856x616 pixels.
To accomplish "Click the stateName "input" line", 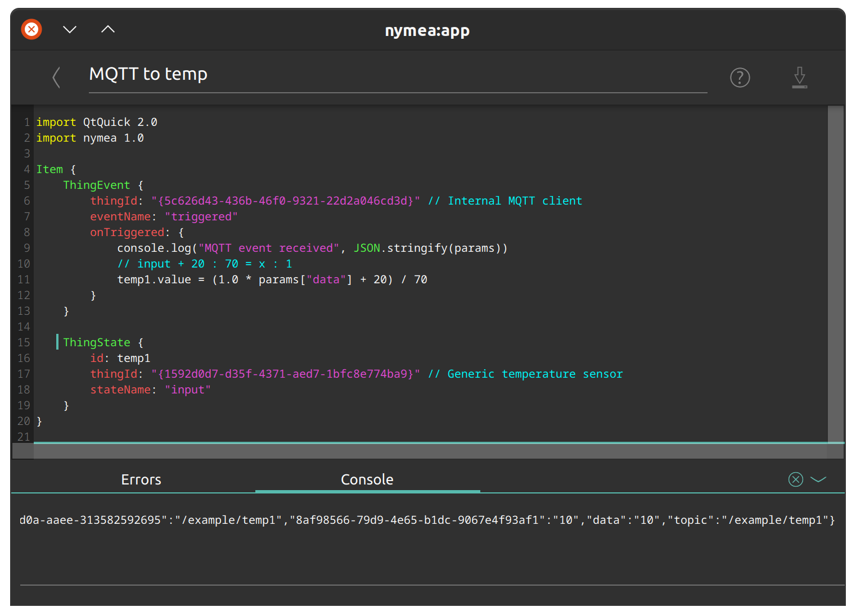I will pyautogui.click(x=151, y=389).
